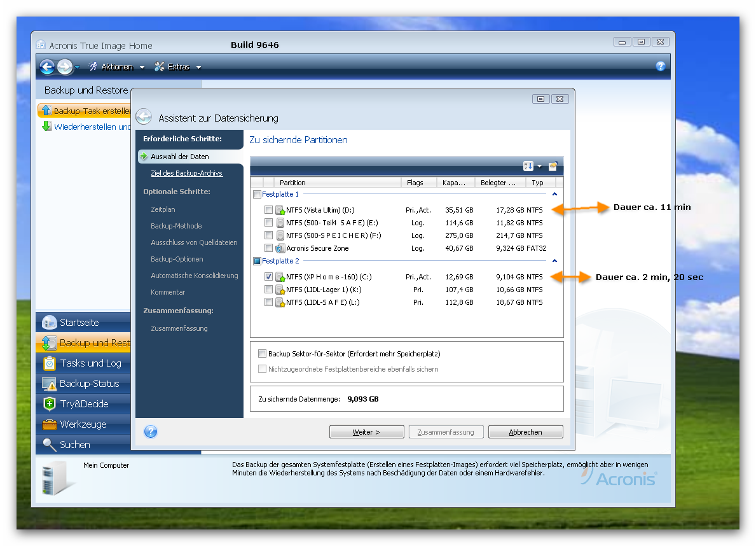This screenshot has width=756, height=546.
Task: Open the navigation history dropdown arrow
Action: click(77, 67)
